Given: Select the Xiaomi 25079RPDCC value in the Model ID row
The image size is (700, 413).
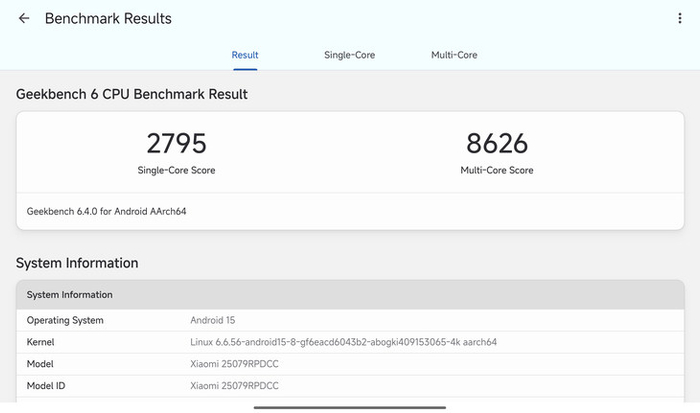Looking at the screenshot, I should [234, 386].
